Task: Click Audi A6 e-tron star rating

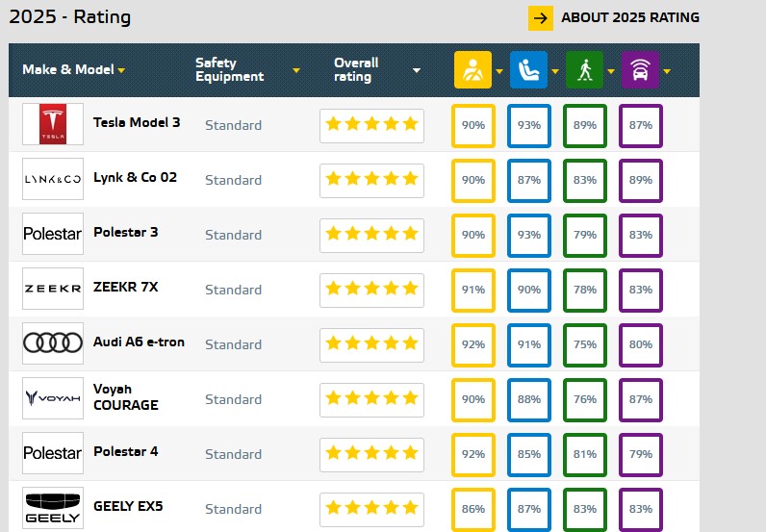Action: [371, 345]
